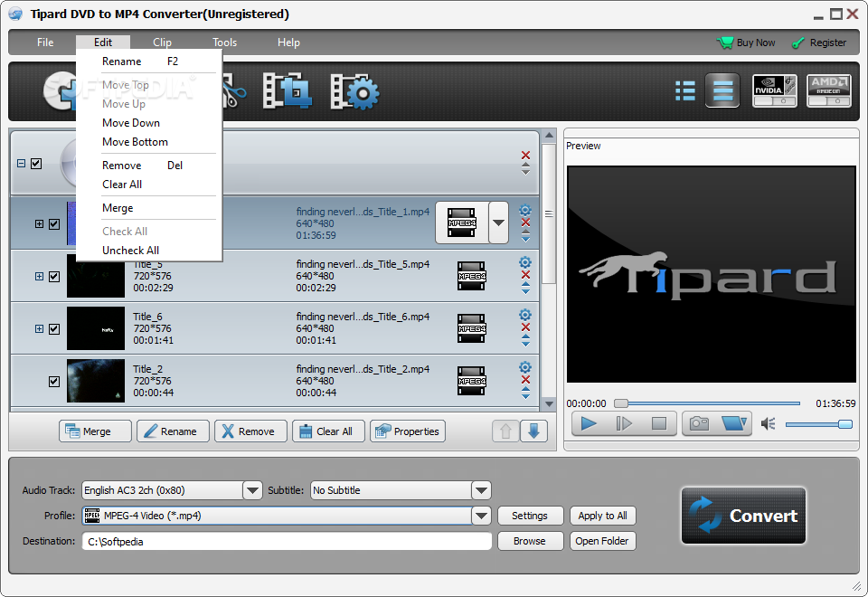Expand the Title_6 row node

39,328
